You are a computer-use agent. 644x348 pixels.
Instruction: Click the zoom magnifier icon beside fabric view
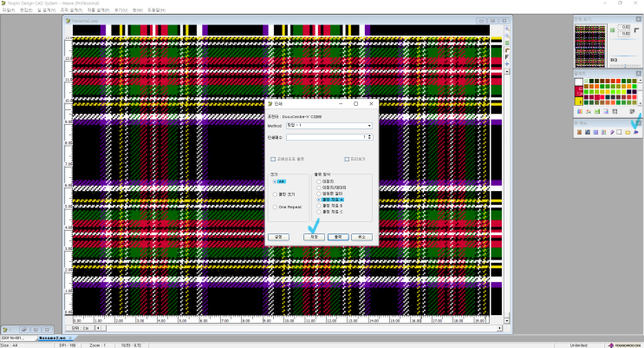pos(507,30)
